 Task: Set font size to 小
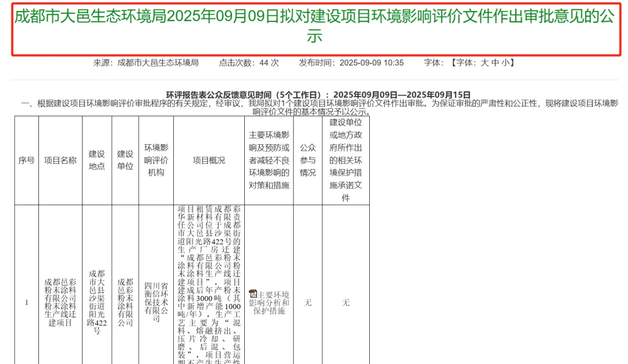[x=505, y=63]
